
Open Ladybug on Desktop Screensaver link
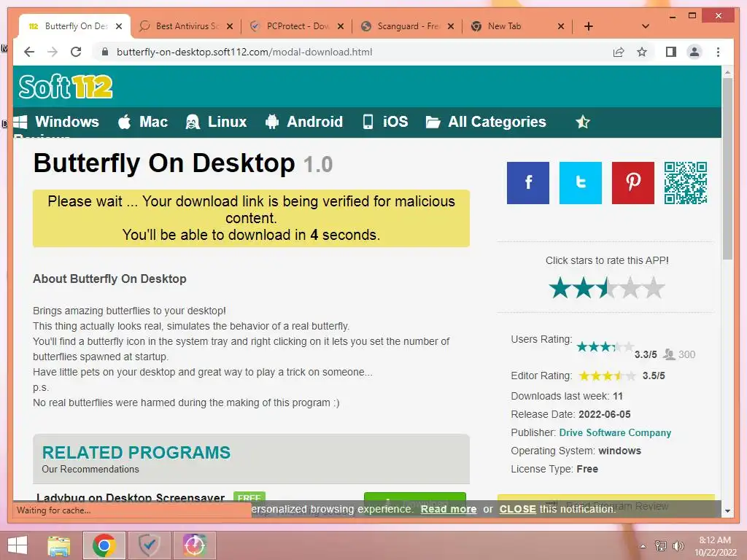coord(131,497)
